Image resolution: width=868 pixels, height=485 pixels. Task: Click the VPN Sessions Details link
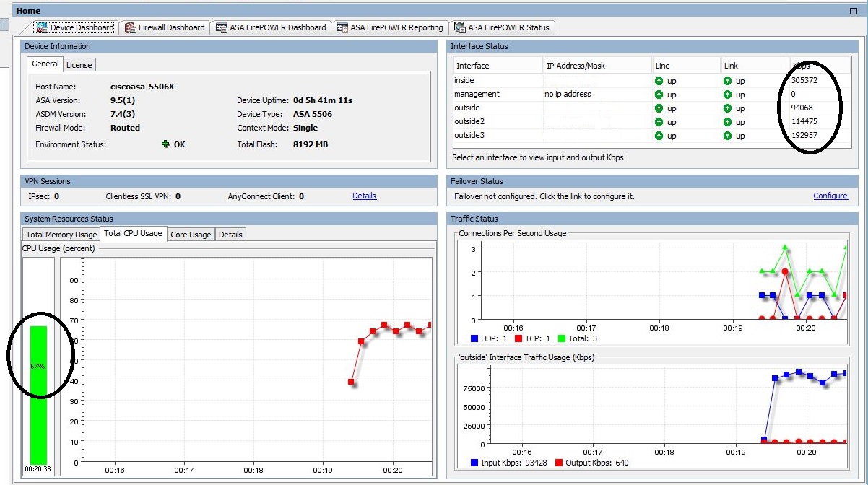(x=364, y=196)
